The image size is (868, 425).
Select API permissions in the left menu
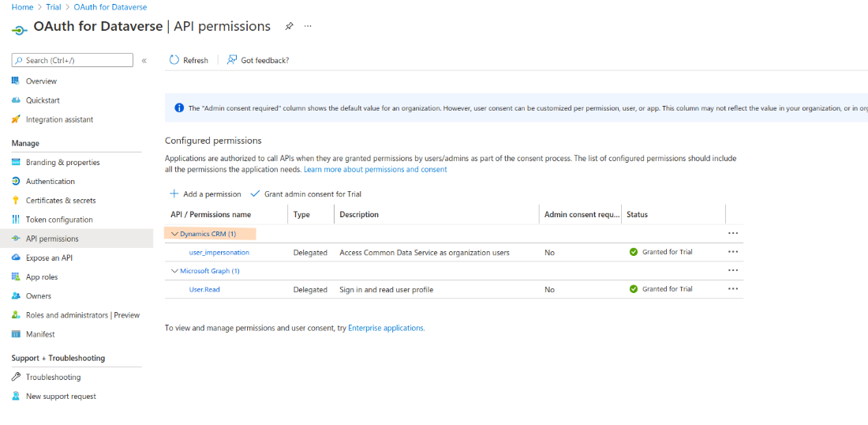point(77,239)
